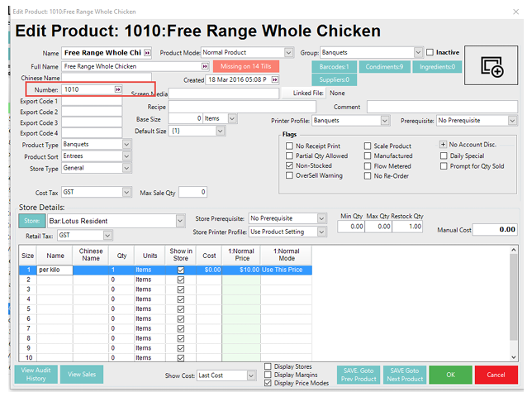The height and width of the screenshot is (397, 532).
Task: Expand the Show Cost dropdown
Action: tap(251, 375)
